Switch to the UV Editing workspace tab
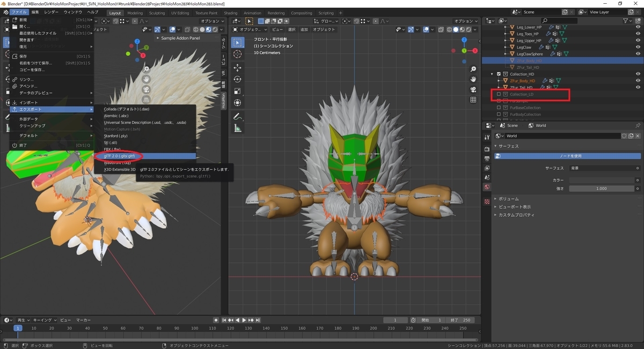The width and height of the screenshot is (644, 349). coord(180,13)
